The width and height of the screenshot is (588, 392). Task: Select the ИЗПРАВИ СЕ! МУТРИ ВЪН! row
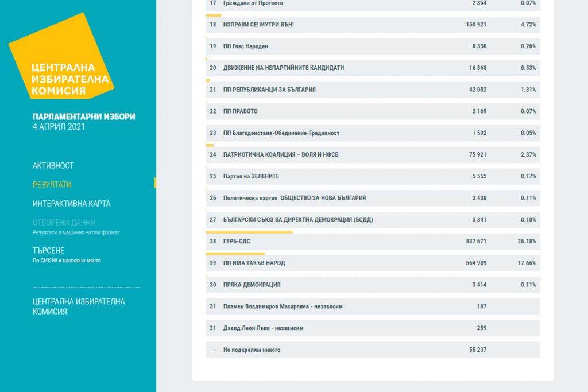coord(372,25)
